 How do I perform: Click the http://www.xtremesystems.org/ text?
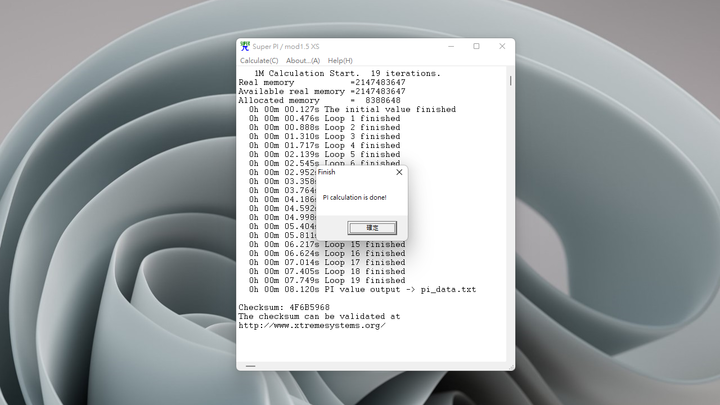click(x=312, y=326)
